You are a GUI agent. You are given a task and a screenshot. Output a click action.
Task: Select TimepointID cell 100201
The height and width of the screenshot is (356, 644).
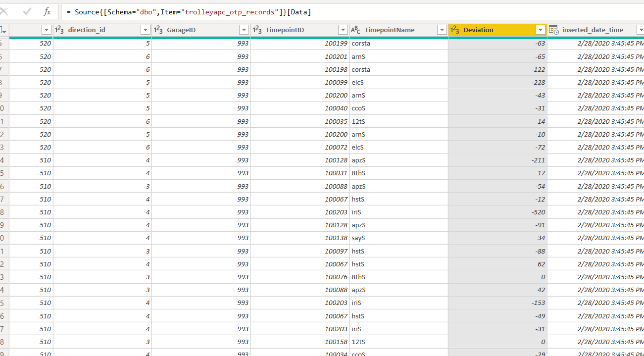[300, 56]
